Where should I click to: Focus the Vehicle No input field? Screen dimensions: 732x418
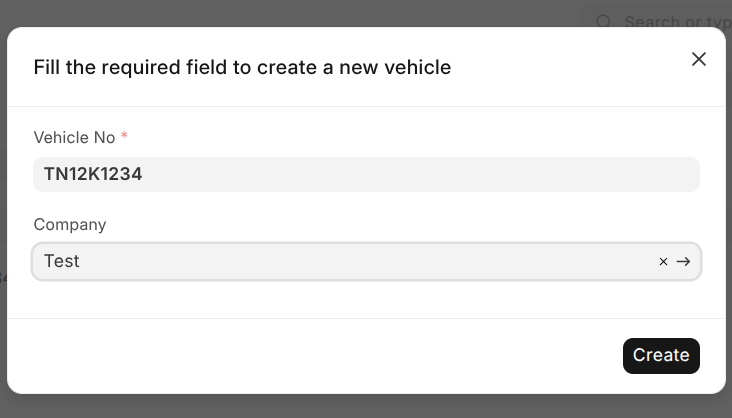click(366, 174)
